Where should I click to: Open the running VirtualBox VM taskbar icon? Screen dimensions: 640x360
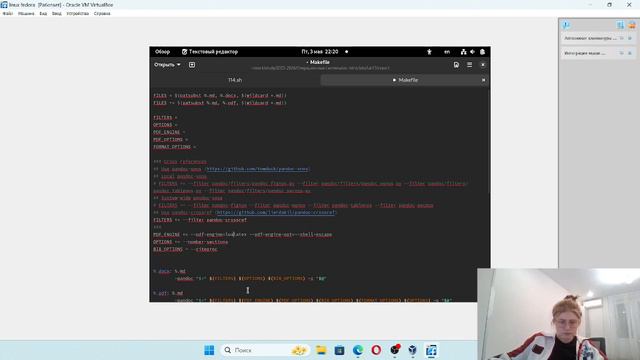tap(431, 350)
